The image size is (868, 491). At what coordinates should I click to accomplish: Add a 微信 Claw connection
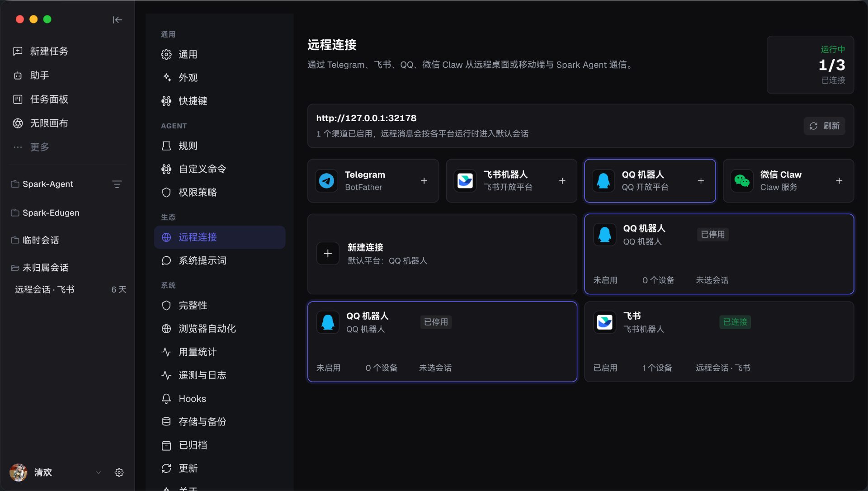click(839, 181)
